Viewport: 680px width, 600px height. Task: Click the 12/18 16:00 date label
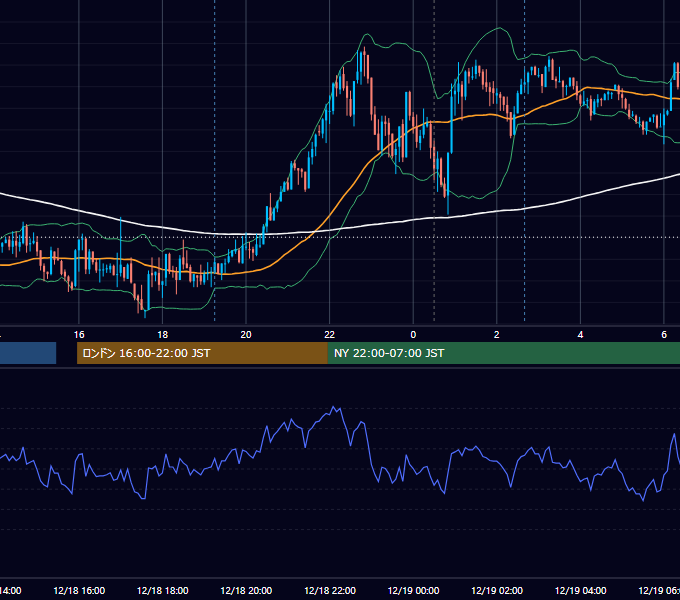click(x=79, y=590)
